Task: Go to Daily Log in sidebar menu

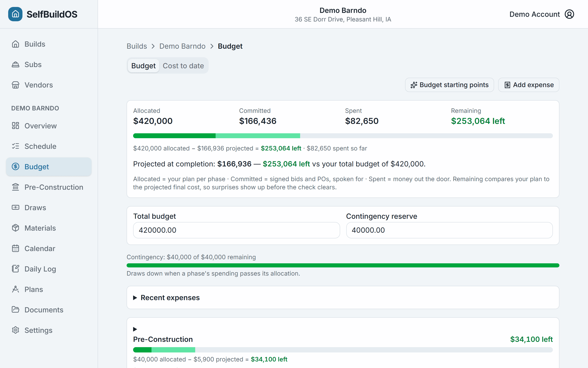Action: (x=49, y=269)
